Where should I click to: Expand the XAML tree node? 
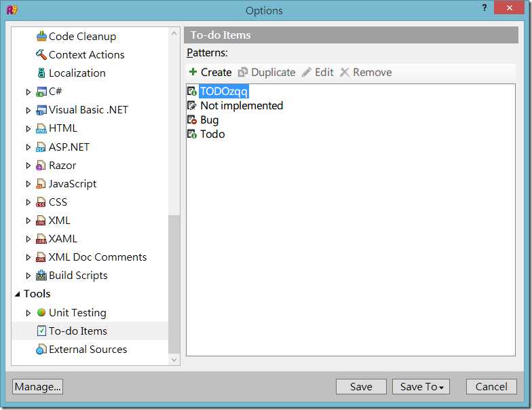[28, 239]
